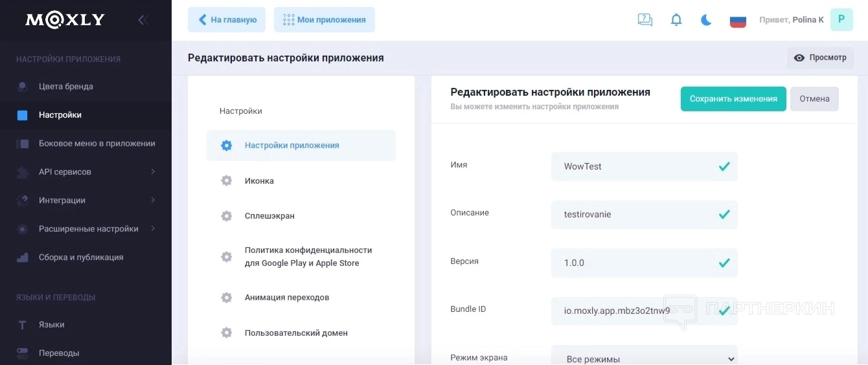This screenshot has height=365, width=868.
Task: Click the eye icon in Просмотр button
Action: [799, 58]
